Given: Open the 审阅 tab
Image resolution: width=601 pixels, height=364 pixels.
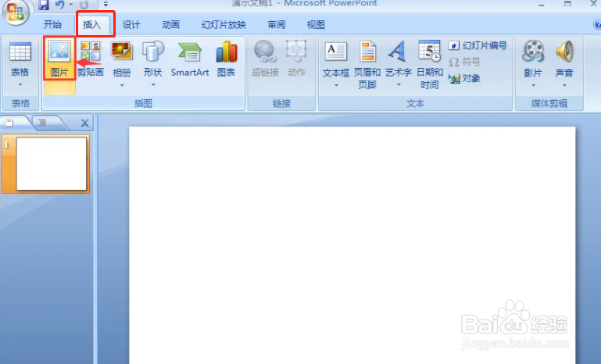Looking at the screenshot, I should (x=277, y=24).
